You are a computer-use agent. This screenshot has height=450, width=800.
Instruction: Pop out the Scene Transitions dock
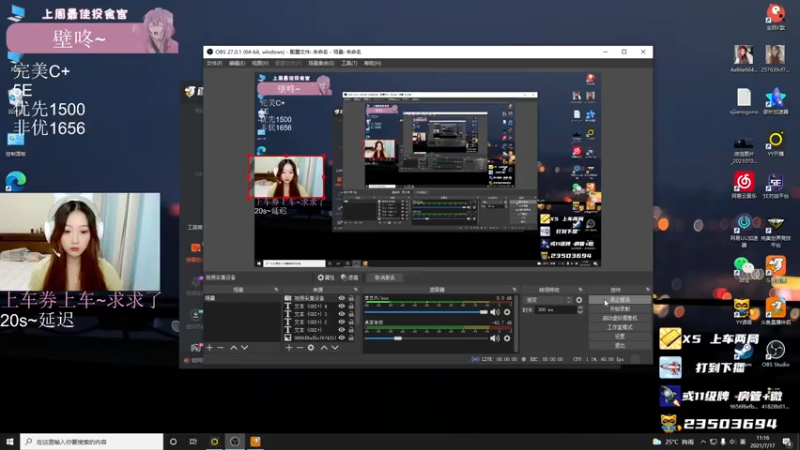click(x=580, y=290)
